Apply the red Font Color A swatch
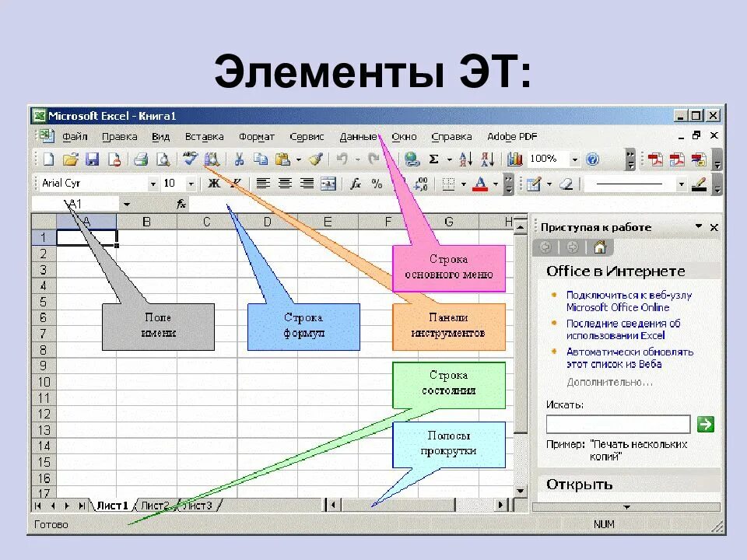Viewport: 747px width, 560px height. click(480, 184)
